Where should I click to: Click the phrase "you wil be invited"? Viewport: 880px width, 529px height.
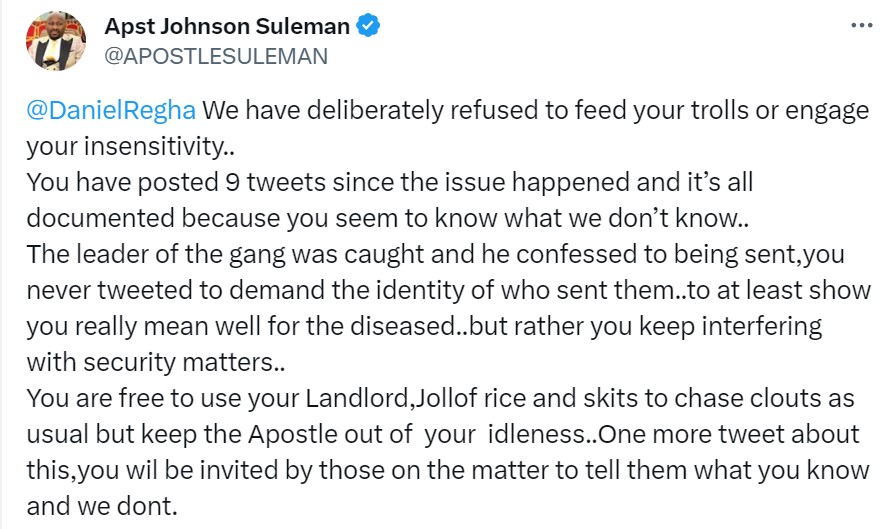(x=192, y=470)
